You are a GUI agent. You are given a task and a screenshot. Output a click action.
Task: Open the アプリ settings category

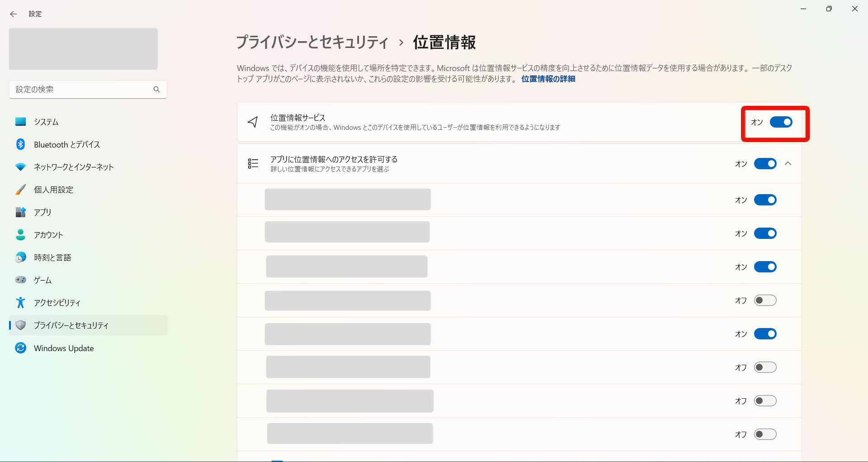pos(42,212)
